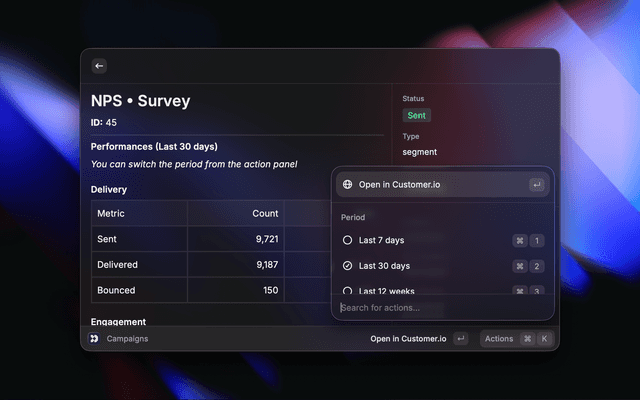Image resolution: width=640 pixels, height=400 pixels.
Task: Click the 1 shortcut badge for Last 7 days
Action: point(536,241)
